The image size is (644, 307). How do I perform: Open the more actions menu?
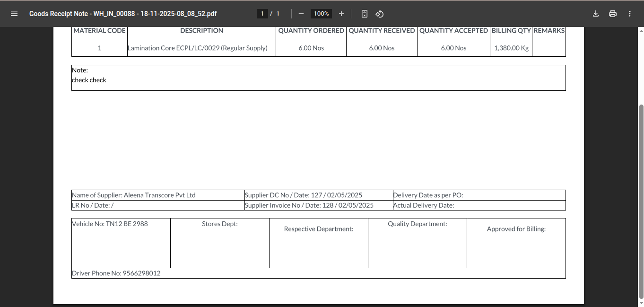(630, 14)
